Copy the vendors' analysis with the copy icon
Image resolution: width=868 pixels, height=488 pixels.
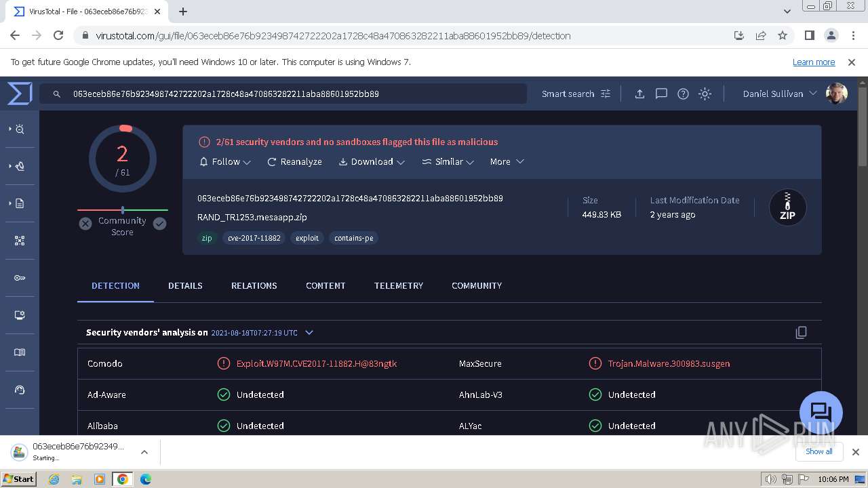(x=801, y=332)
